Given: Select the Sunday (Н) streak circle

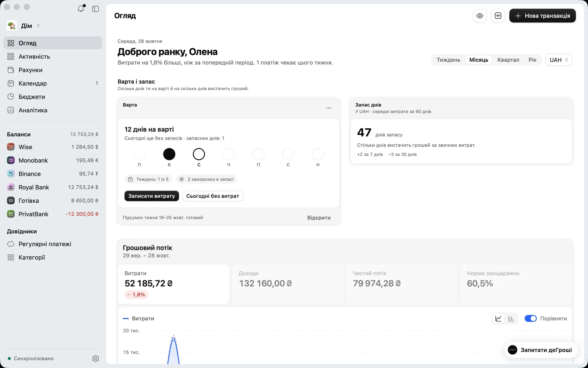Looking at the screenshot, I should coord(318,154).
